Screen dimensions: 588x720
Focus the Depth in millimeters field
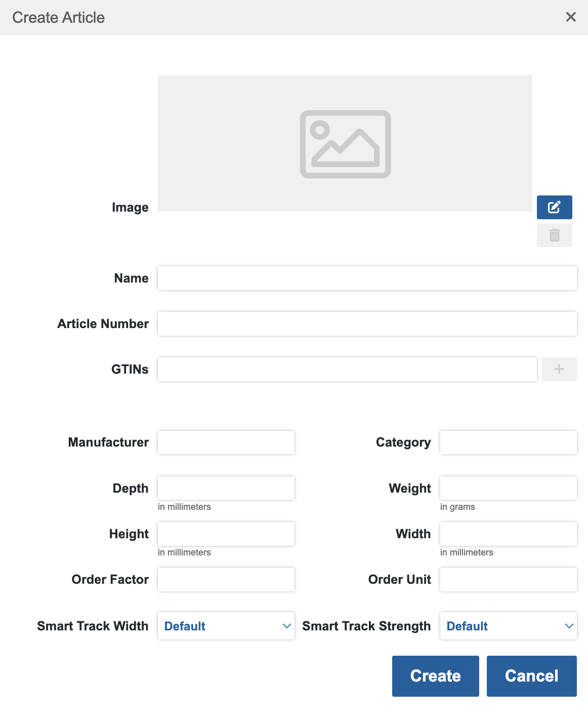[x=226, y=488]
